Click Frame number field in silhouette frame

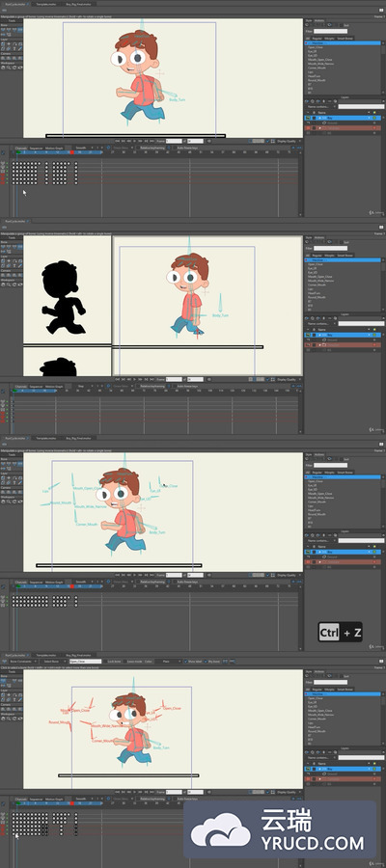pos(174,380)
